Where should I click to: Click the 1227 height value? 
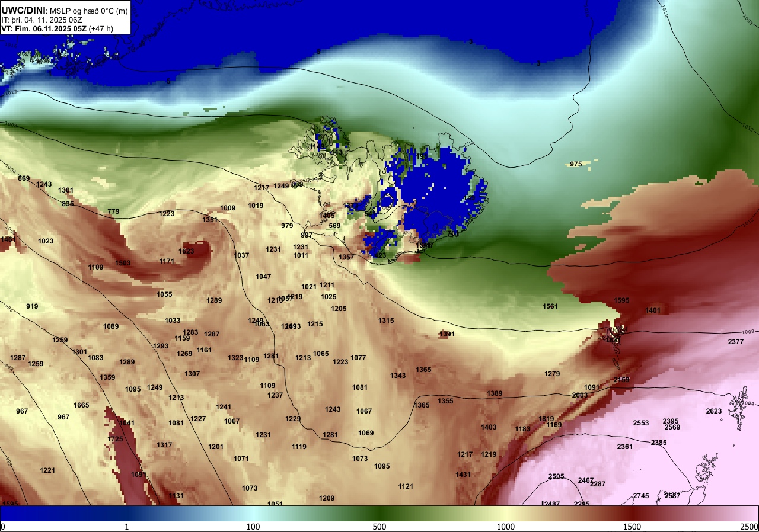tap(198, 419)
